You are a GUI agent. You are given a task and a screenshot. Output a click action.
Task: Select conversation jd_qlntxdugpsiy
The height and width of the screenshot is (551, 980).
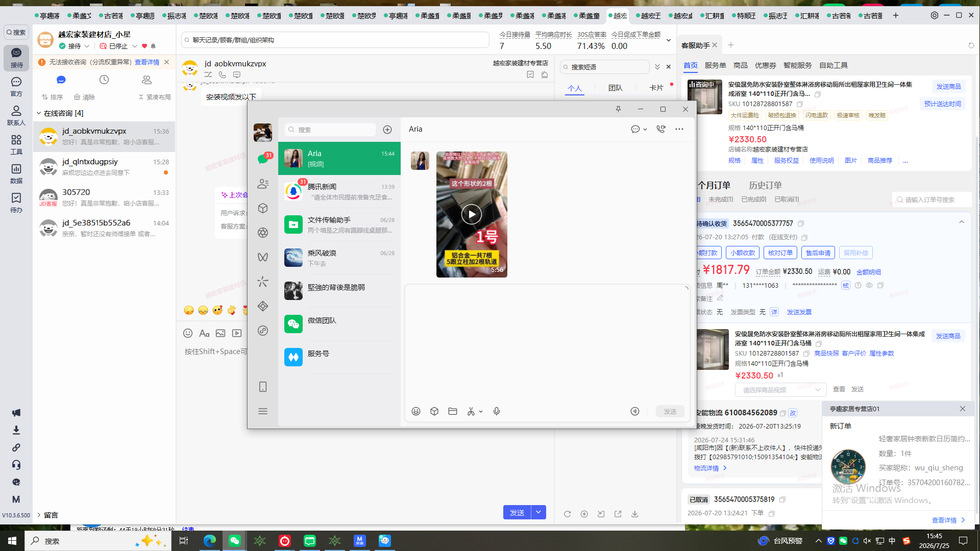[104, 167]
